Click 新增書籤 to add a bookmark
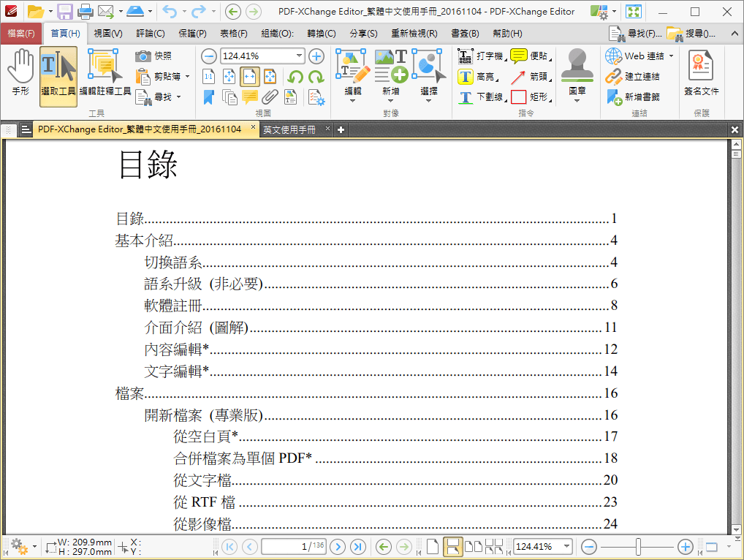 (634, 95)
